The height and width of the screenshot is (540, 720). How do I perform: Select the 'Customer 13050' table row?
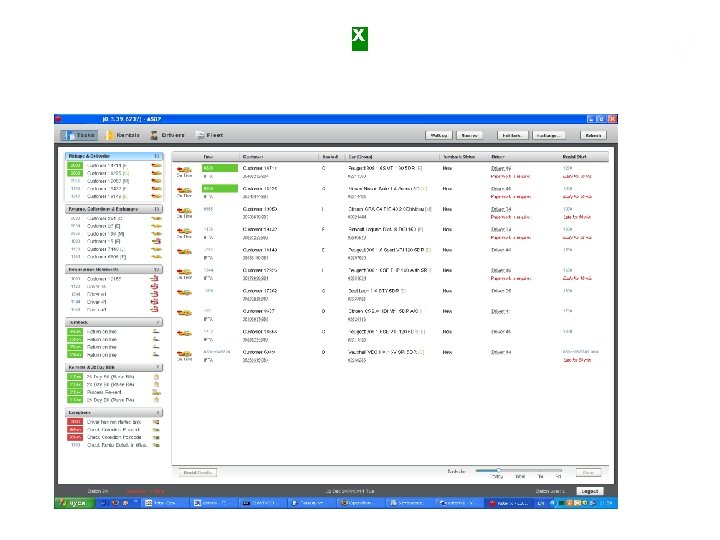pos(390,213)
